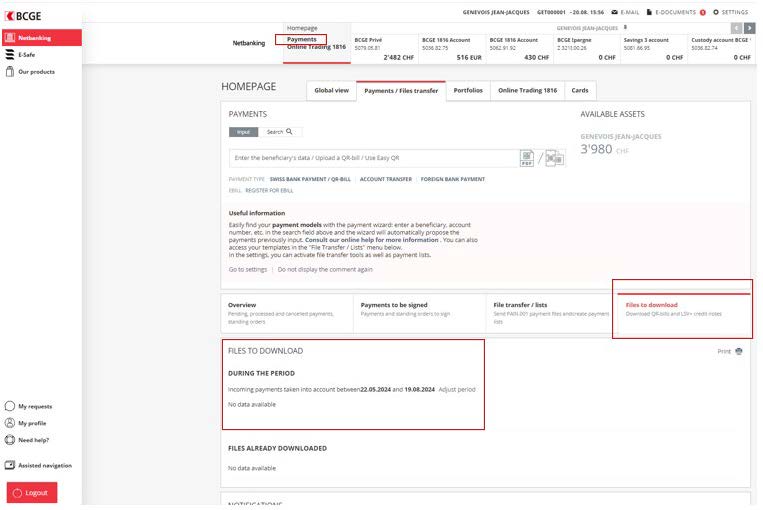Select the BCGE Privé account card
The width and height of the screenshot is (763, 510).
click(384, 49)
